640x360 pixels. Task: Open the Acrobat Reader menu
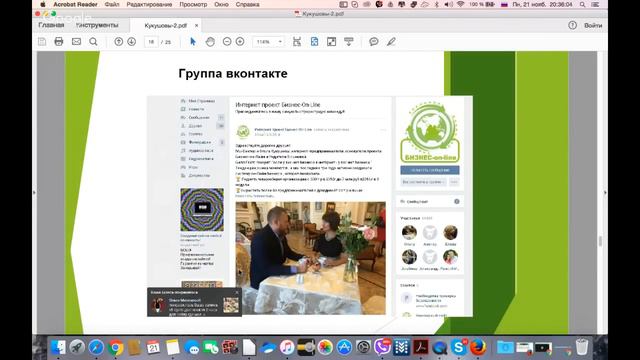click(x=76, y=4)
